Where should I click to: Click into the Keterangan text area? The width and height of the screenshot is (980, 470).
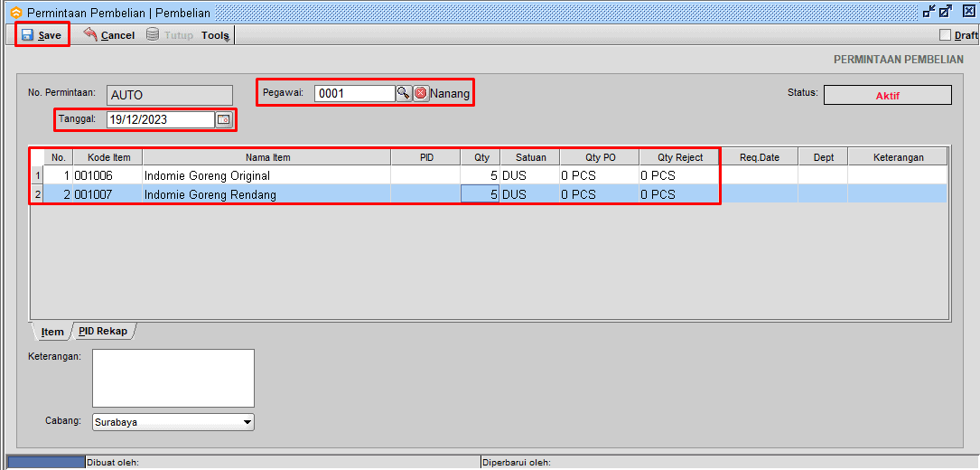point(173,378)
